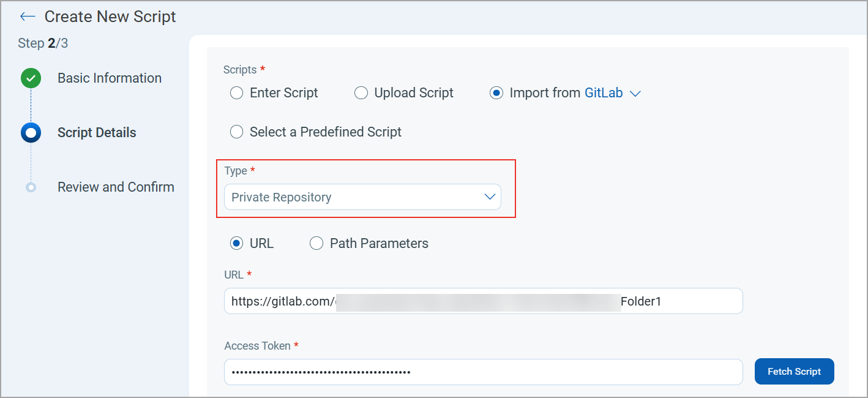
Task: Click the Review and Confirm step dot
Action: coord(31,187)
